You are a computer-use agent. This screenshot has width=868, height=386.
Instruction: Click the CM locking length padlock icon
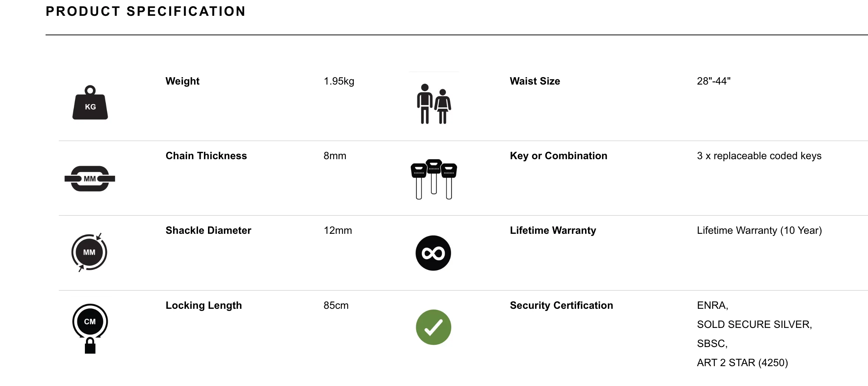click(x=90, y=329)
